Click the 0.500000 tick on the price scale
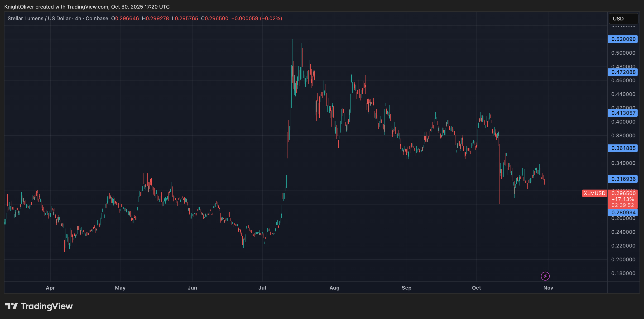This screenshot has height=319, width=644. 623,53
